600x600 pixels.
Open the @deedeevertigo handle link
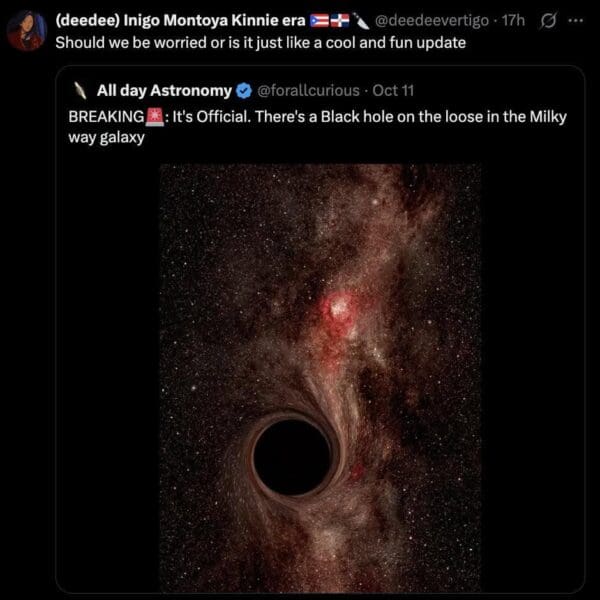pyautogui.click(x=432, y=21)
